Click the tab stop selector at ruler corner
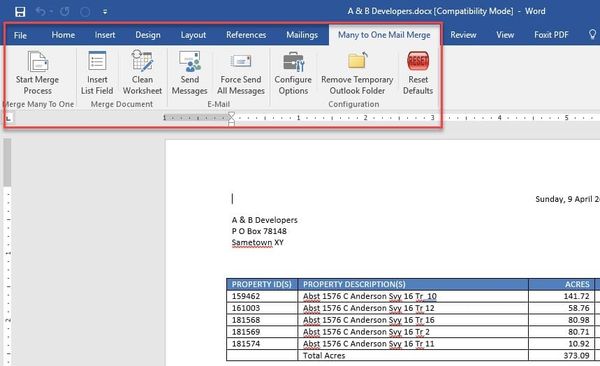 (9, 118)
